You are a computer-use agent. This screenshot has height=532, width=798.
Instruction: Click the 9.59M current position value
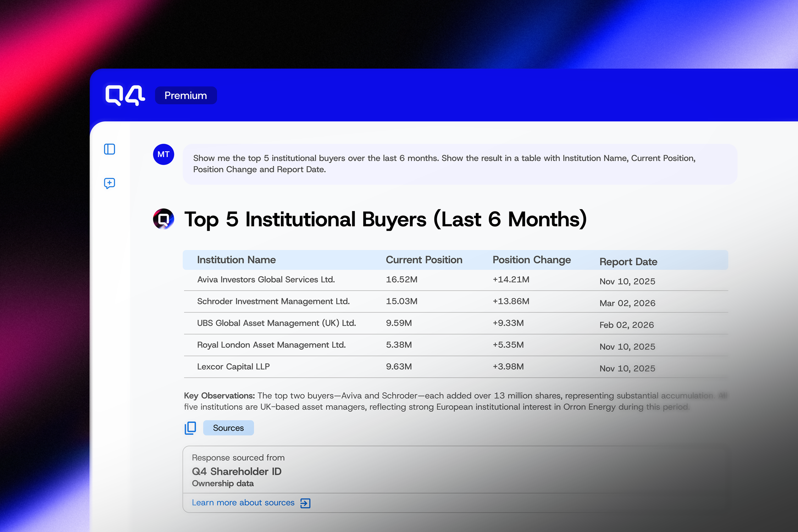coord(399,323)
